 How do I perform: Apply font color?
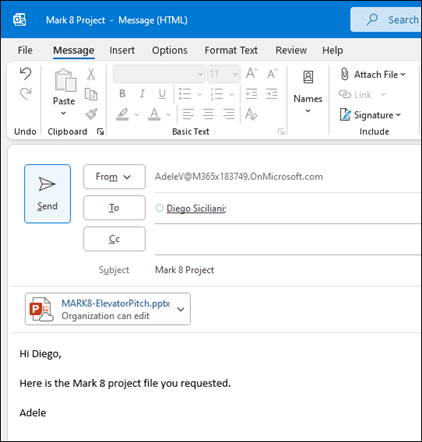(154, 114)
